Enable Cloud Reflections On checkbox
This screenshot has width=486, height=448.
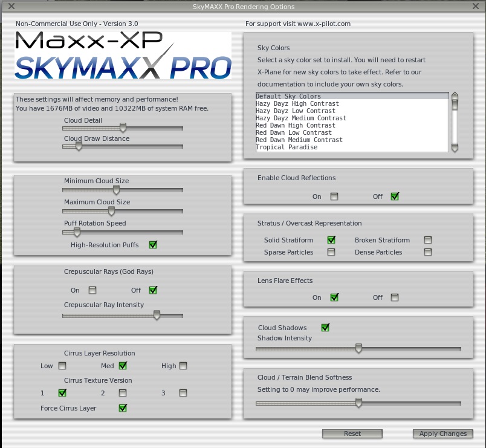click(334, 196)
